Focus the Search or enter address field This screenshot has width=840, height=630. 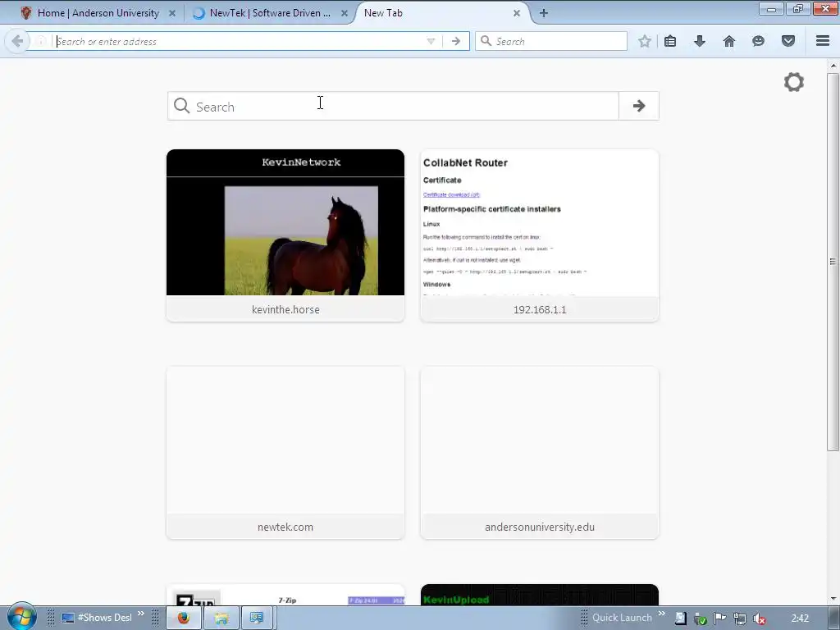239,41
